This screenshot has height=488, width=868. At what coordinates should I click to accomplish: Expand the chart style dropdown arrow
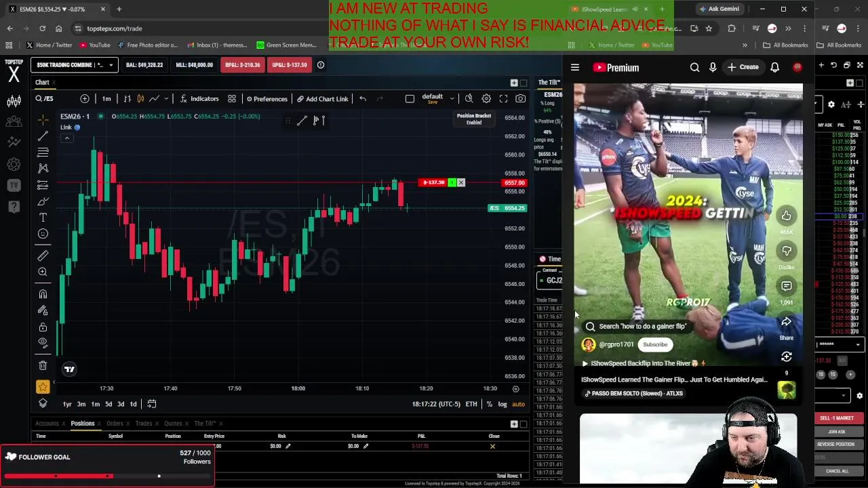pyautogui.click(x=167, y=99)
